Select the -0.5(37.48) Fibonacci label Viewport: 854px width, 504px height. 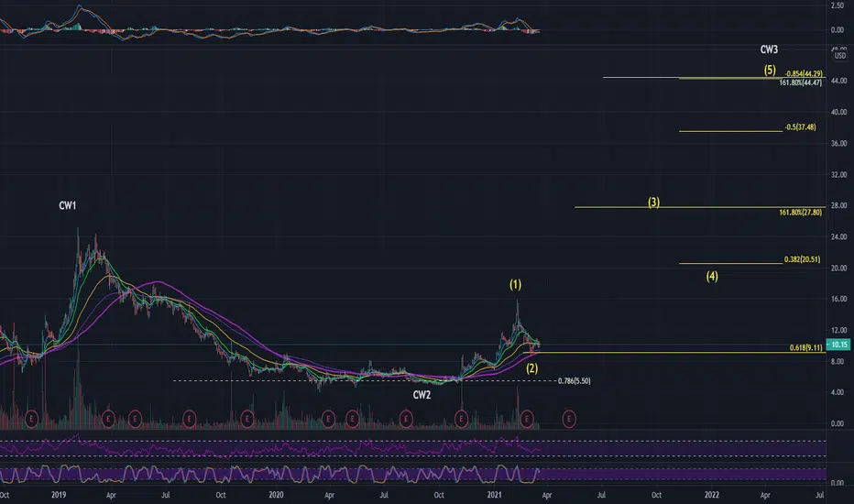pyautogui.click(x=800, y=127)
